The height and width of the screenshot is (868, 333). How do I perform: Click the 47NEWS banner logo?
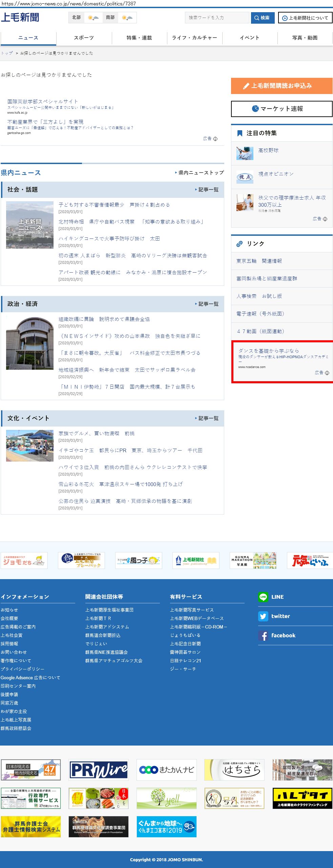(31, 770)
